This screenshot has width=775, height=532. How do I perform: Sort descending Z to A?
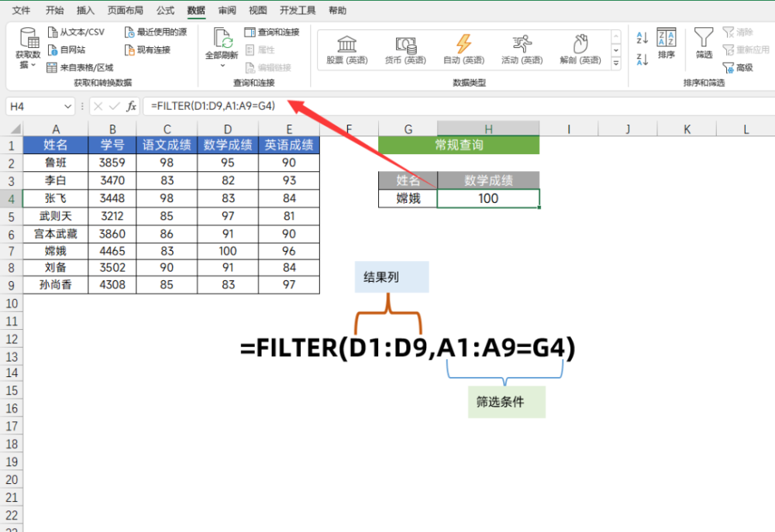[x=642, y=60]
